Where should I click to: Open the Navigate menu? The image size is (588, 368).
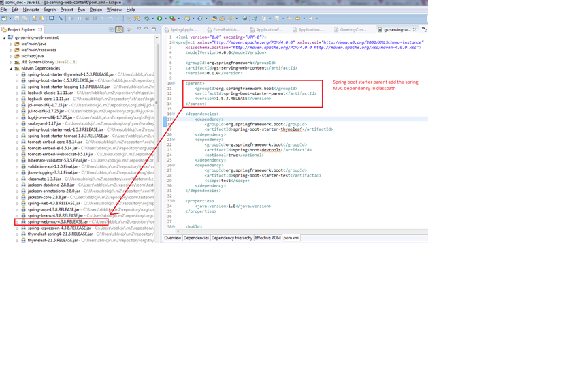[31, 10]
